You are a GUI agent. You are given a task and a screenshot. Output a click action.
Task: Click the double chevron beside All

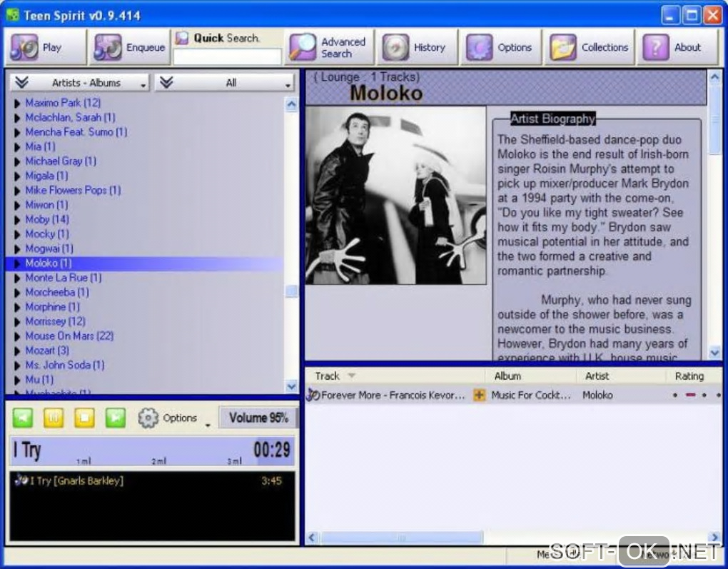pos(166,83)
